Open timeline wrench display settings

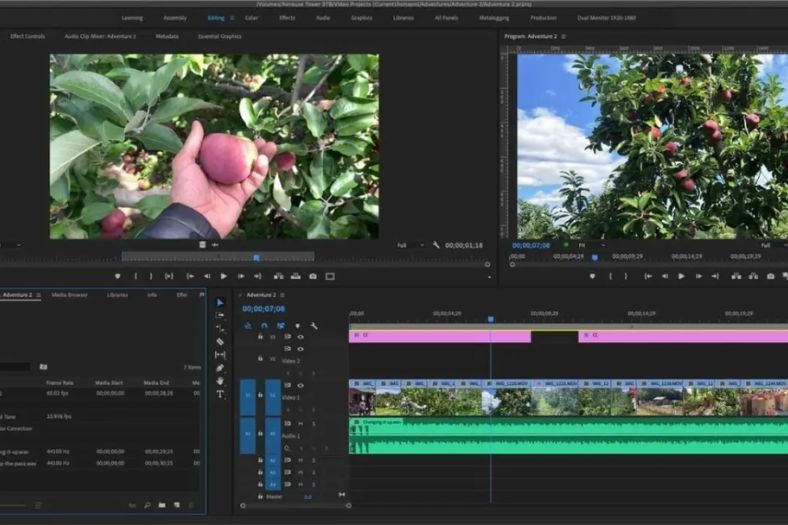314,325
